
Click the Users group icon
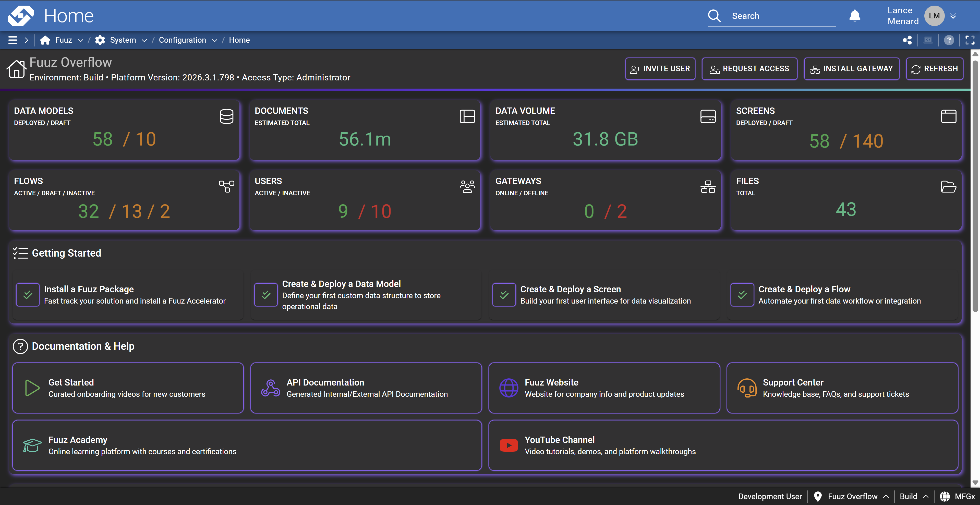click(x=467, y=186)
